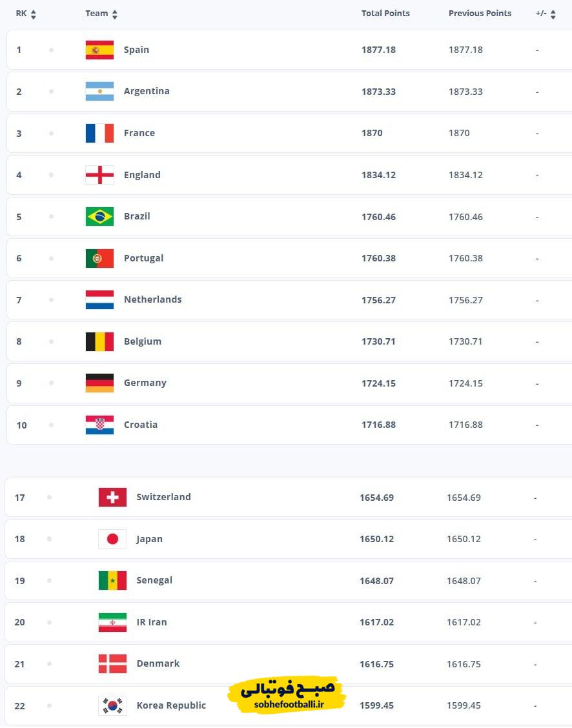Open the Netherlands team link
Viewport: 572px width, 728px height.
click(152, 299)
